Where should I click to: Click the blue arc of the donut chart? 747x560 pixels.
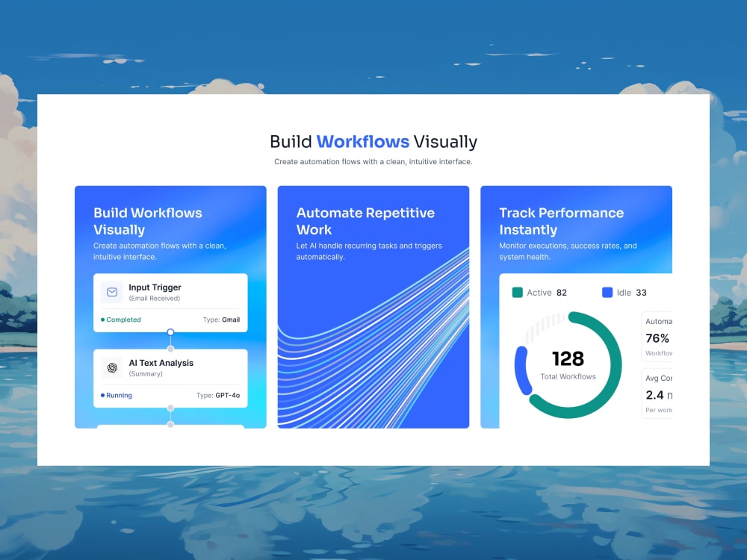click(521, 371)
